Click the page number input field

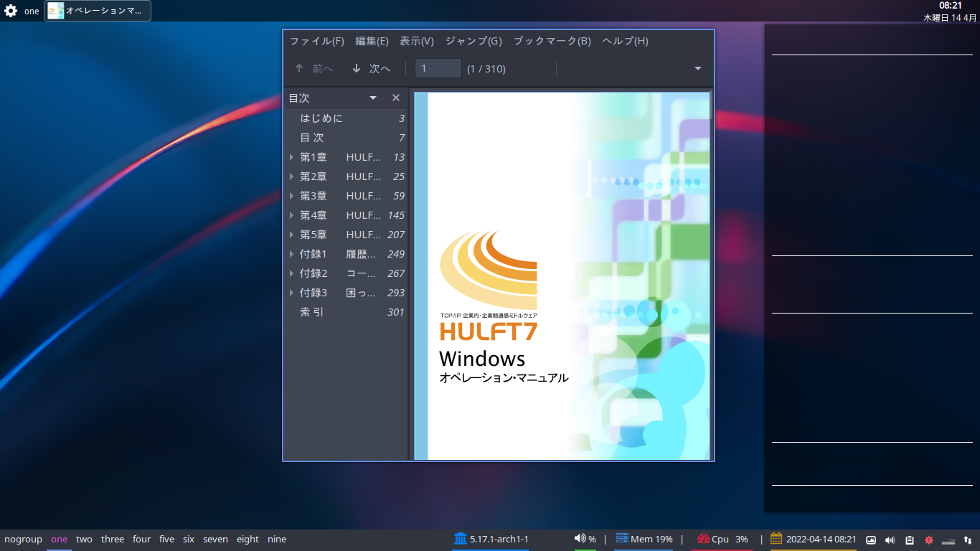click(x=438, y=69)
